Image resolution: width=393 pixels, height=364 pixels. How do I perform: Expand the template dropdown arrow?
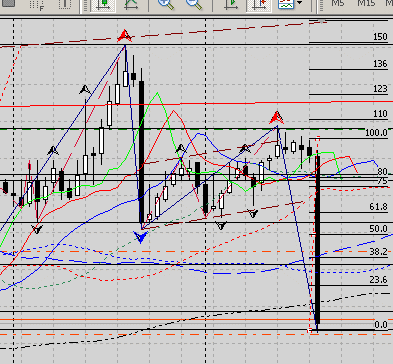click(x=300, y=3)
